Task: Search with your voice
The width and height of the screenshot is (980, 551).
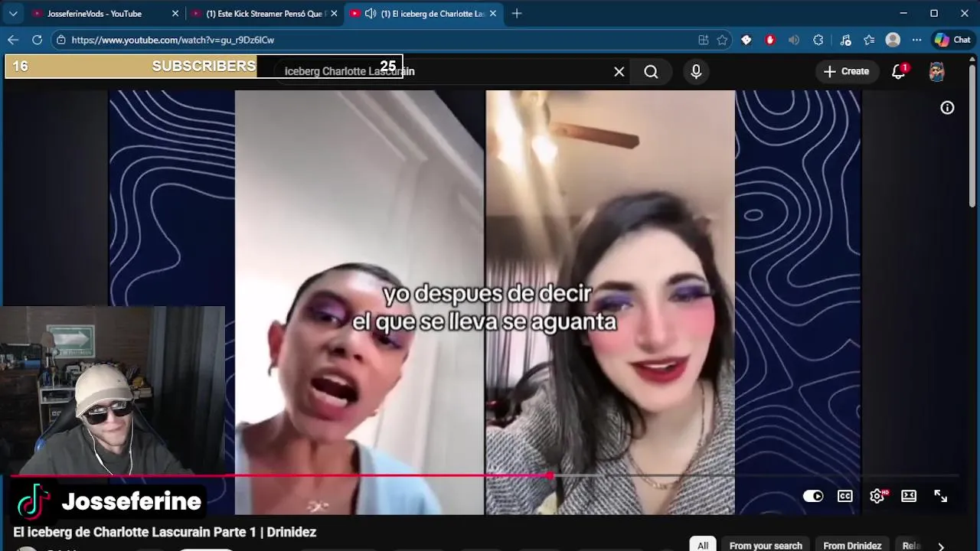Action: (696, 71)
